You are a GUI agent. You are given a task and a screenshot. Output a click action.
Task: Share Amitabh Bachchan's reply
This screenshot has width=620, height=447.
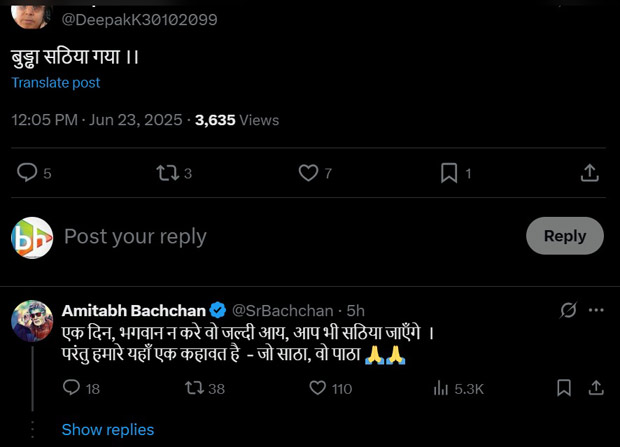point(596,388)
